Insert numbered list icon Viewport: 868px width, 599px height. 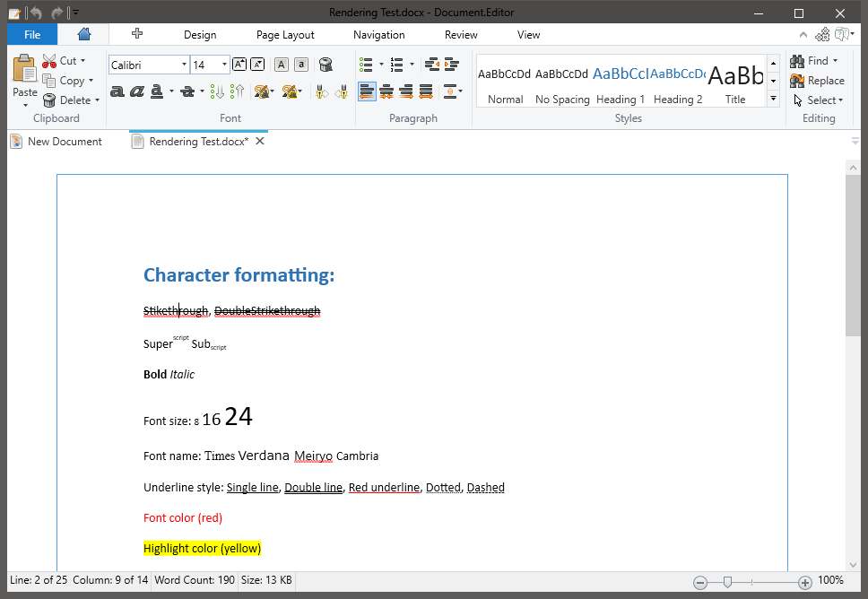(396, 65)
